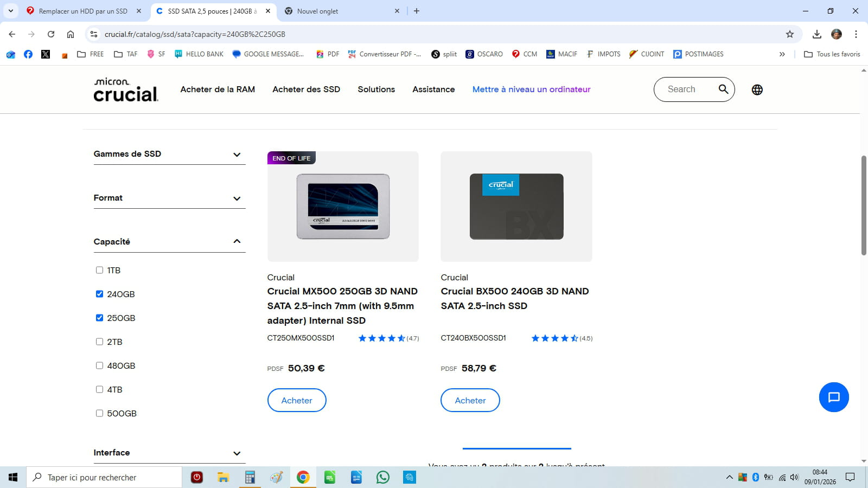Open WhatsApp from the taskbar
The width and height of the screenshot is (868, 488).
click(383, 477)
